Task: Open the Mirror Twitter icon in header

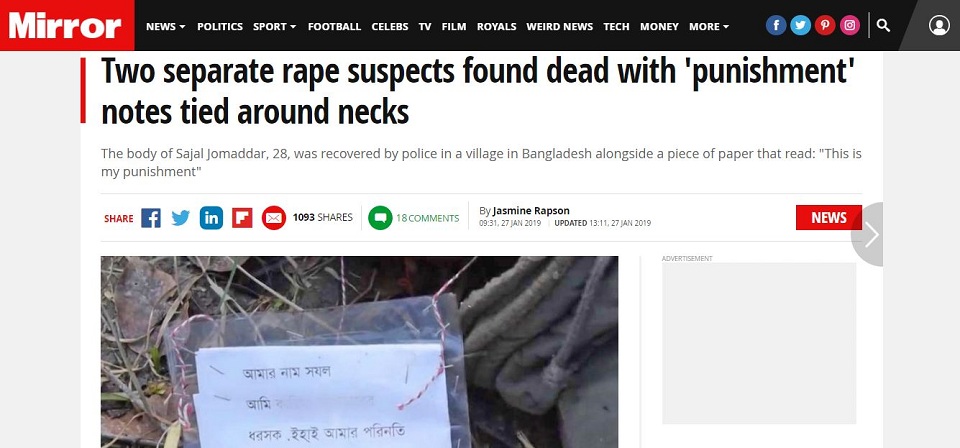Action: (800, 25)
